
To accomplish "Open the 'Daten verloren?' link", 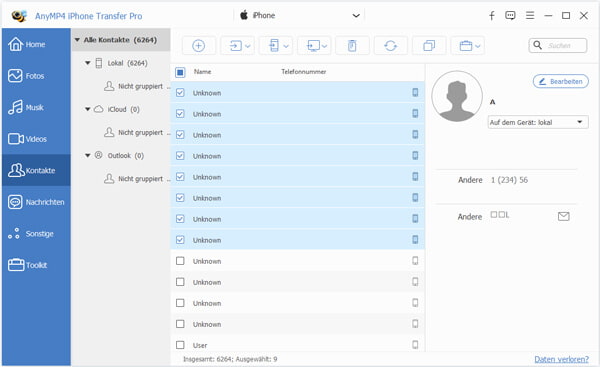I will [561, 359].
